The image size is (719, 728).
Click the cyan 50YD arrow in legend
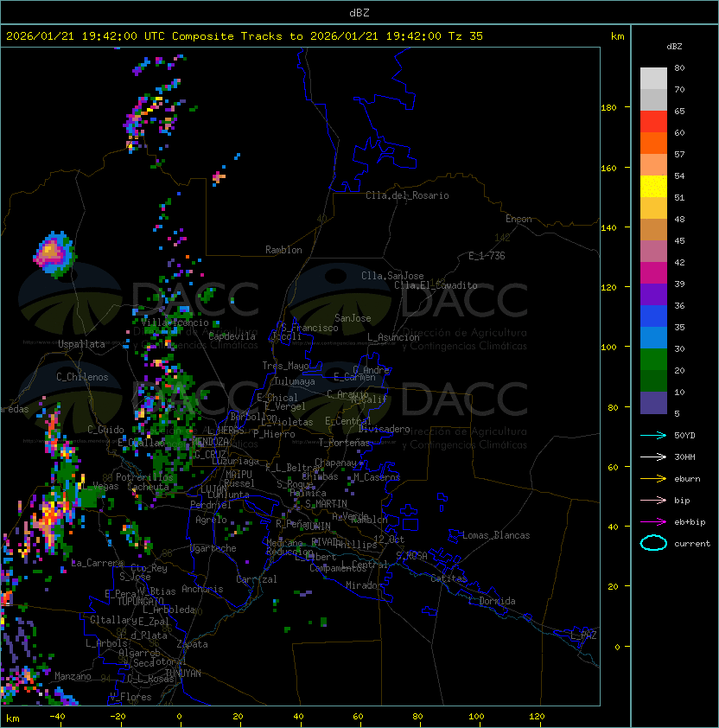653,436
